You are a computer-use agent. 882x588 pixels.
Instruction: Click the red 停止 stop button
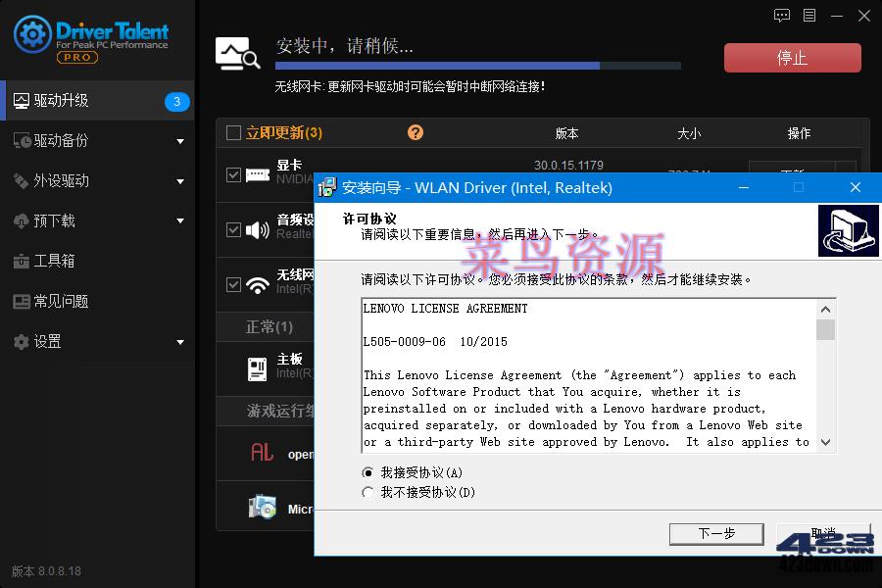(x=791, y=57)
